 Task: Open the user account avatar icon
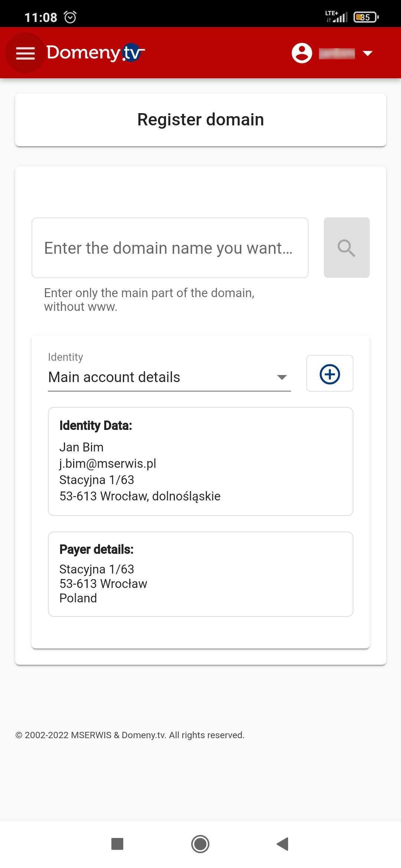[x=302, y=53]
